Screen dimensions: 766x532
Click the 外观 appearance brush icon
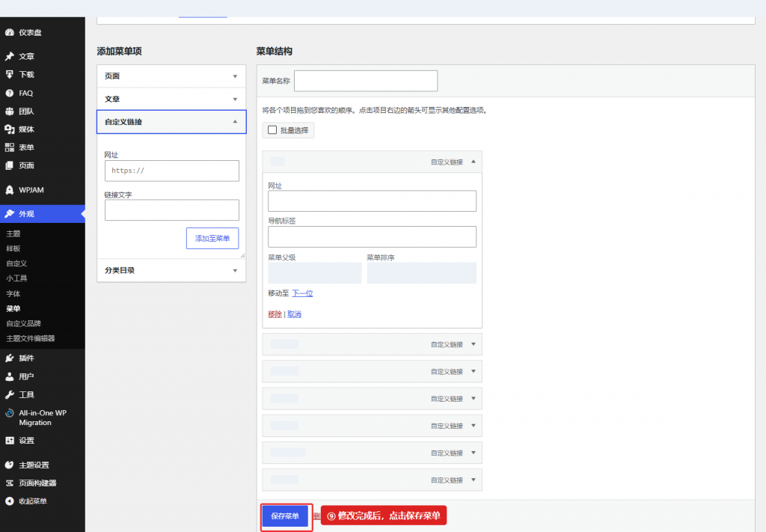9,213
